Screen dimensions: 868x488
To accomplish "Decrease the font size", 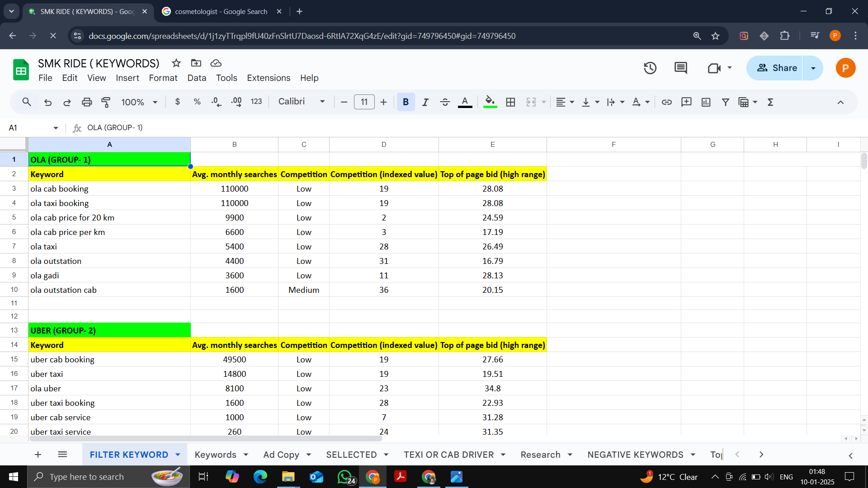I will pyautogui.click(x=344, y=102).
